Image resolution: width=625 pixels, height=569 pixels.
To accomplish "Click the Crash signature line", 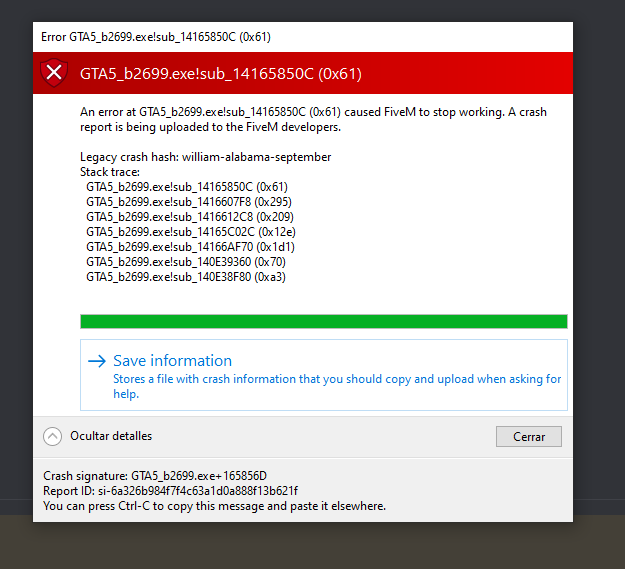I will pos(155,476).
